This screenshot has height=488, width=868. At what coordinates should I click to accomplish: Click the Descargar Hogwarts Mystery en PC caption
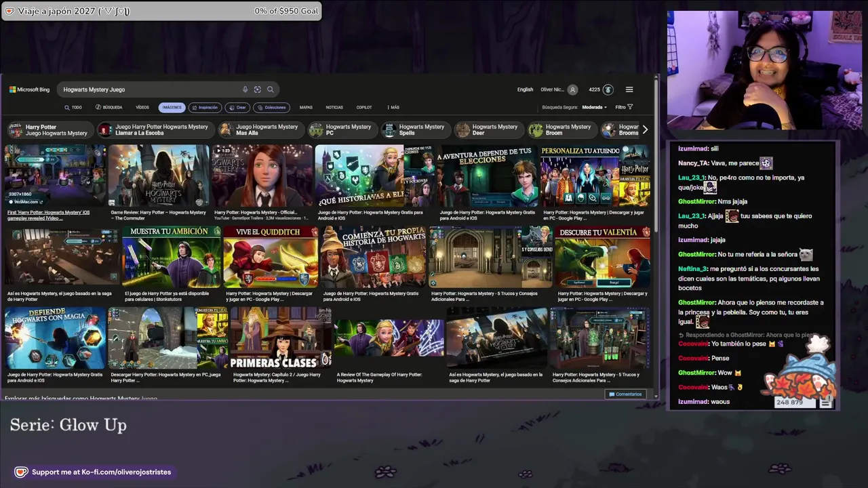coord(165,377)
